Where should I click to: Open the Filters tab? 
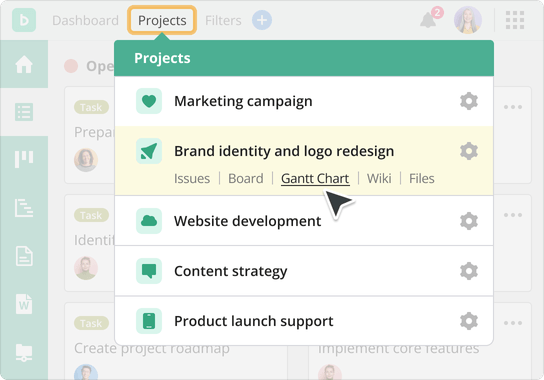pyautogui.click(x=223, y=20)
